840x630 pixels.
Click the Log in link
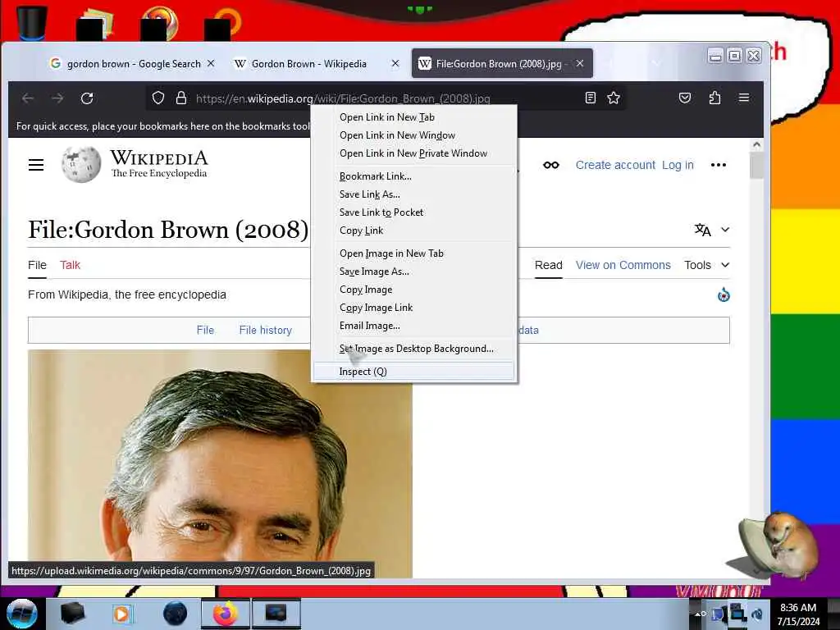[x=678, y=165]
